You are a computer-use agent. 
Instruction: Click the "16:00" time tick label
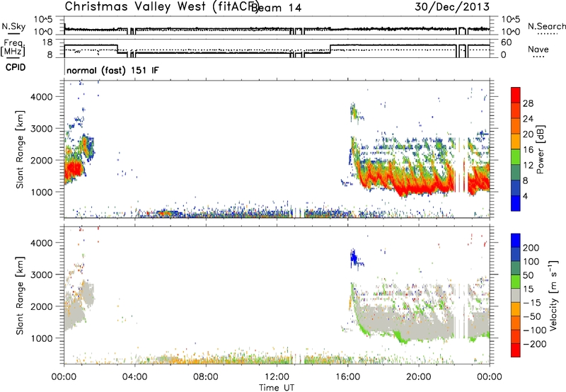pyautogui.click(x=347, y=377)
